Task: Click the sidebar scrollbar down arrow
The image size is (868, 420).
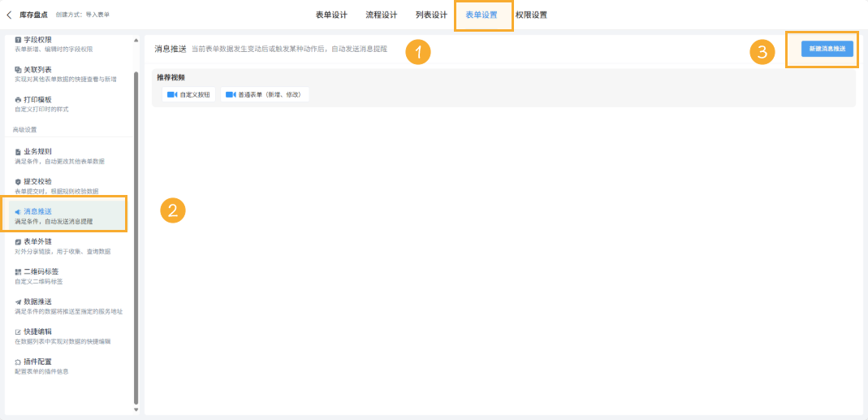Action: coord(136,410)
